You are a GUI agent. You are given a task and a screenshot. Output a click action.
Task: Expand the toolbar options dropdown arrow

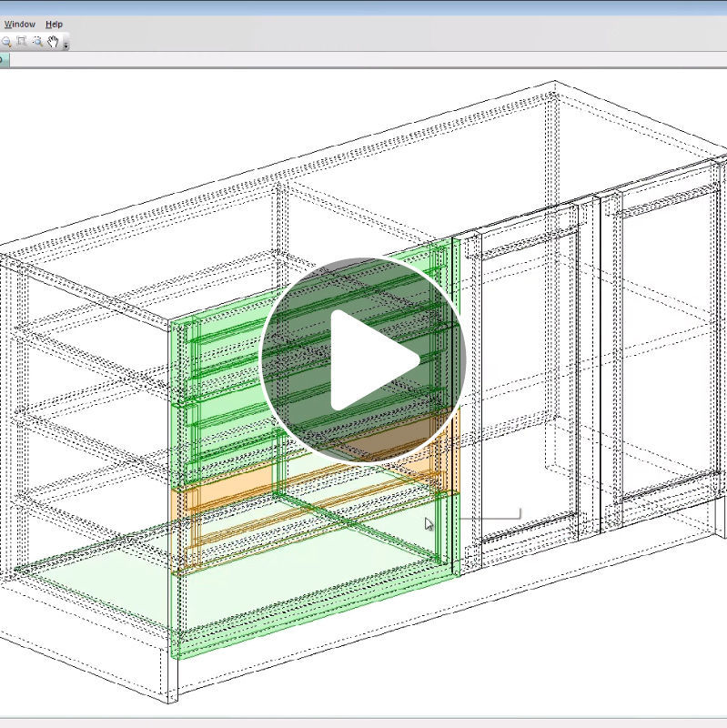click(x=66, y=45)
